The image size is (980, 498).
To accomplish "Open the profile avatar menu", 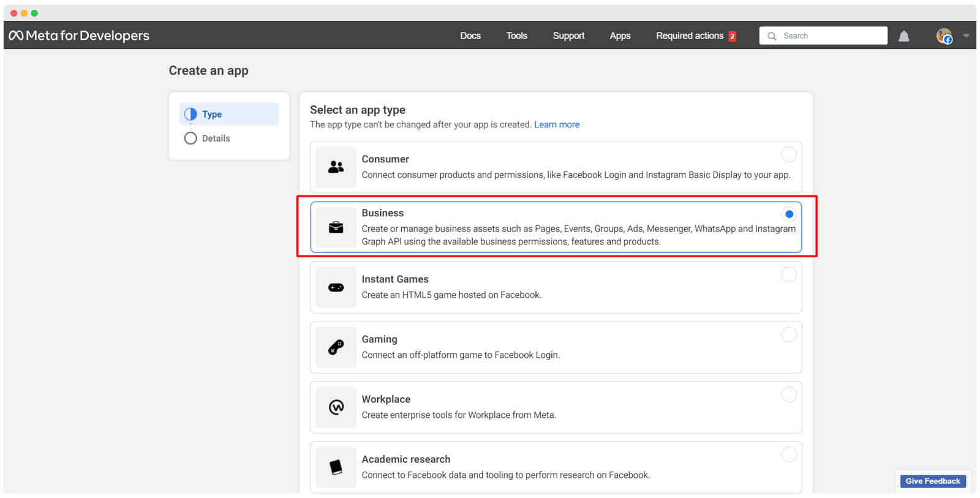I will click(x=944, y=36).
